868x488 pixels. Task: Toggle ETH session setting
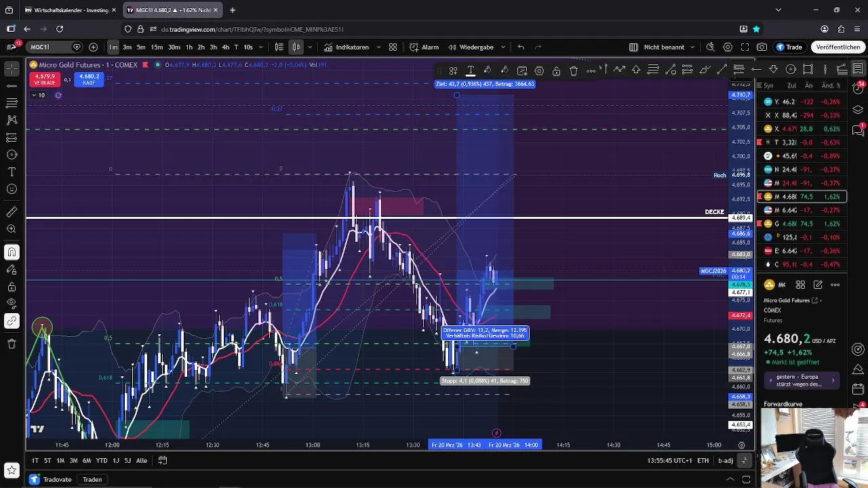point(703,461)
